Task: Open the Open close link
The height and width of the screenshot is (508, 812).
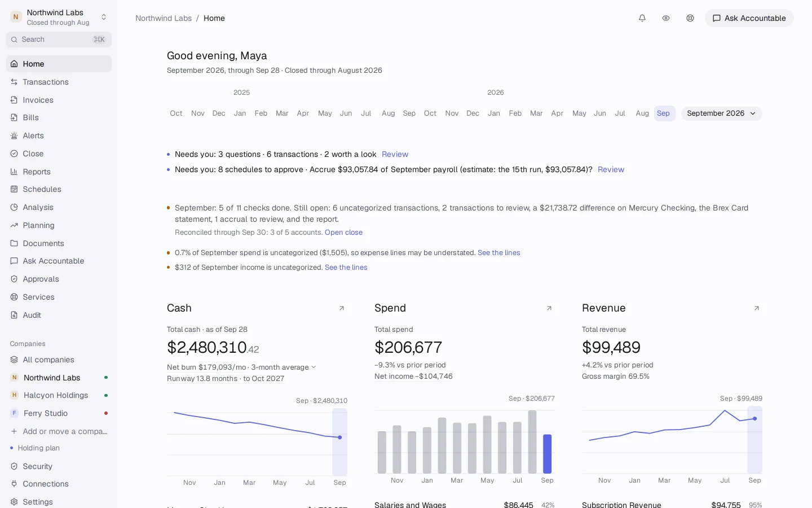Action: tap(343, 233)
